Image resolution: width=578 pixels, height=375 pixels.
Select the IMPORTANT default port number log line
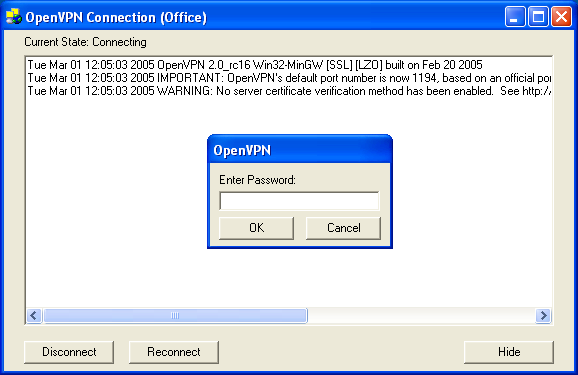click(x=289, y=78)
